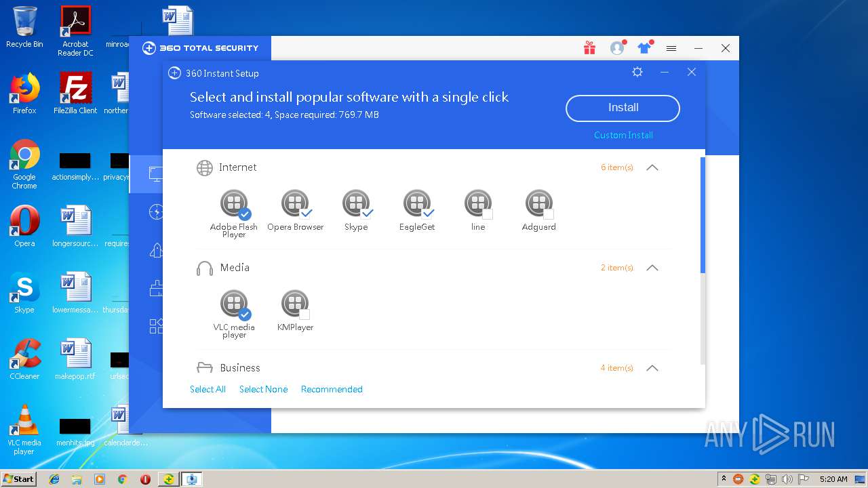Click the EagleGet software icon
Viewport: 868px width, 488px height.
[416, 203]
